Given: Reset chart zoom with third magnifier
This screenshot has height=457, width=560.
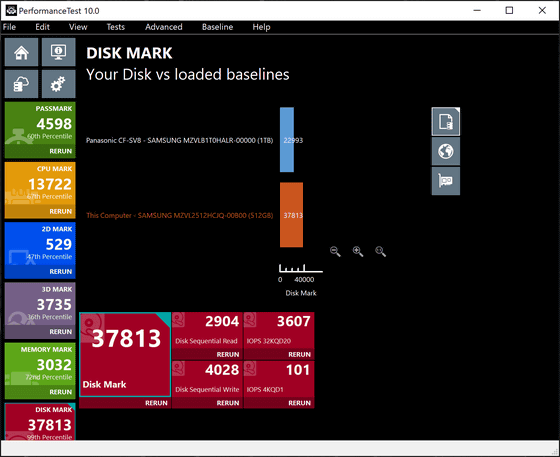Looking at the screenshot, I should [x=380, y=251].
